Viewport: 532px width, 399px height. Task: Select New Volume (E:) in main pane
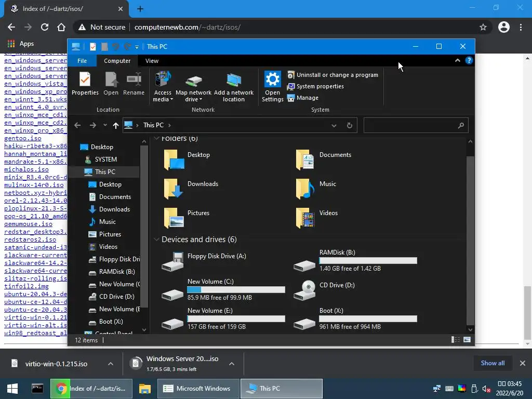tap(223, 319)
